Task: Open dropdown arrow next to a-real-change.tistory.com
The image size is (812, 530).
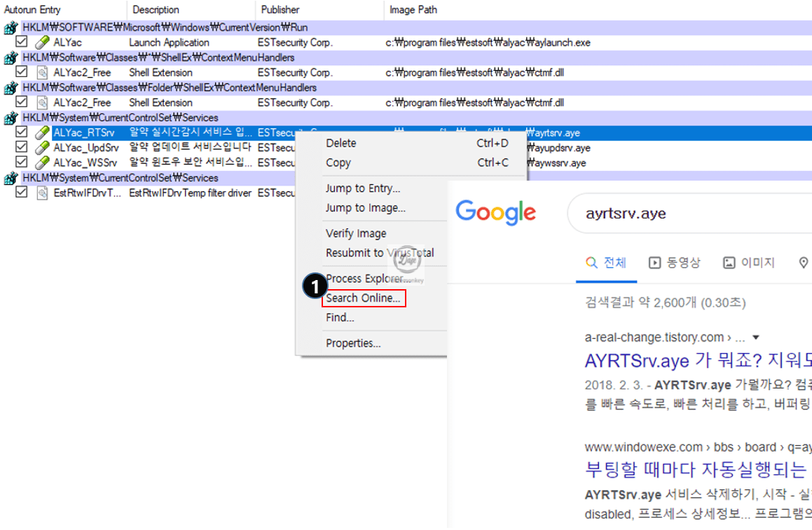Action: click(x=756, y=337)
